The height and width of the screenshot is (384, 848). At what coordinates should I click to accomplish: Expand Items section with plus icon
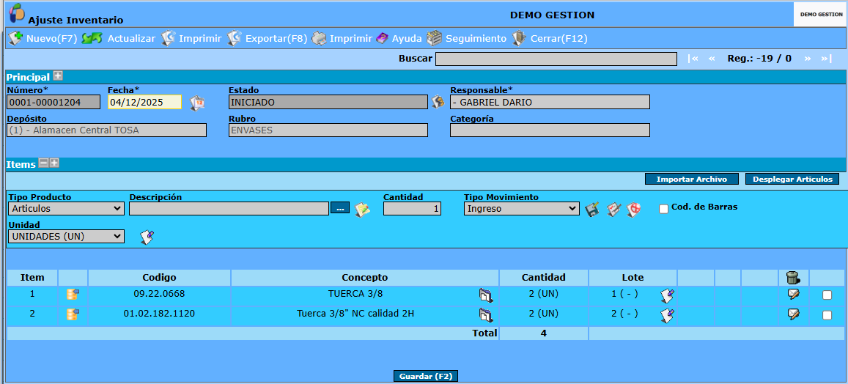pos(54,163)
